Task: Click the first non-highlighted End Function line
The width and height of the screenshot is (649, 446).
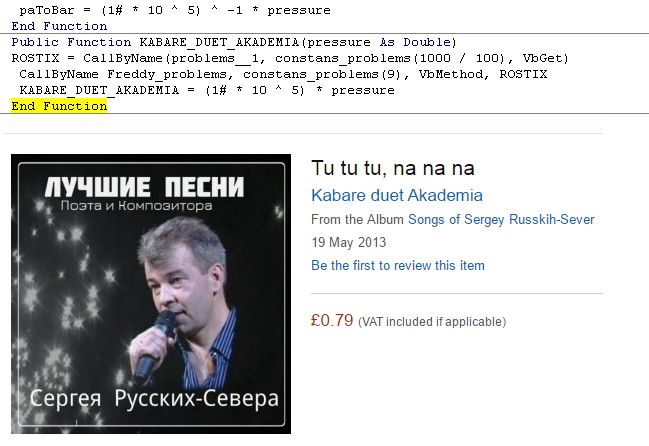Action: pyautogui.click(x=59, y=26)
